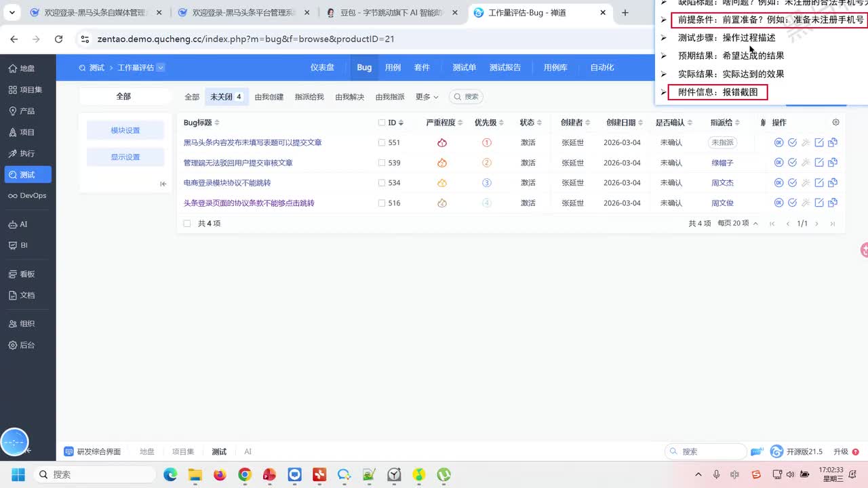The height and width of the screenshot is (488, 868).
Task: Filter bugs by 由我创建
Action: pyautogui.click(x=269, y=97)
